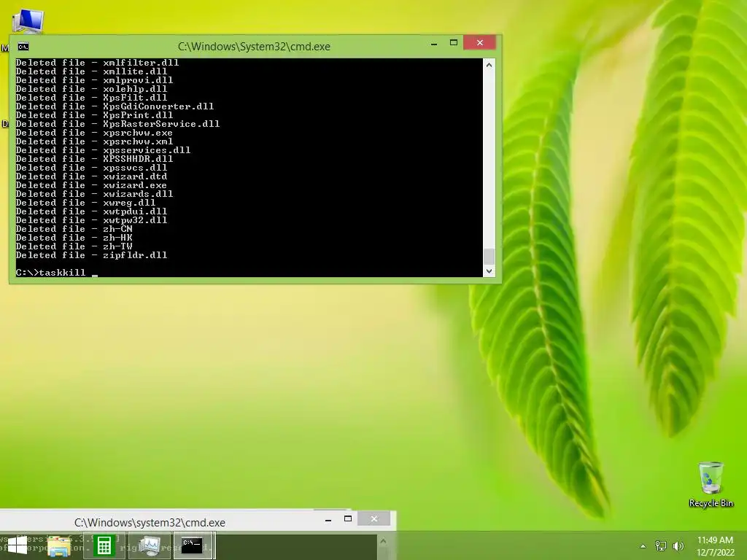Click the line 'Deleted file - XPSSHHDR.dll'
This screenshot has width=747, height=560.
click(94, 159)
